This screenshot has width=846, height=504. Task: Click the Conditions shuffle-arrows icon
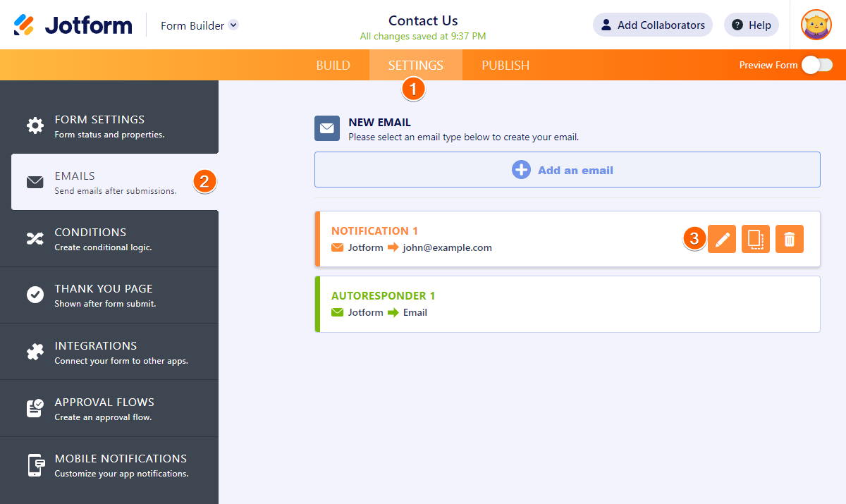(x=35, y=239)
